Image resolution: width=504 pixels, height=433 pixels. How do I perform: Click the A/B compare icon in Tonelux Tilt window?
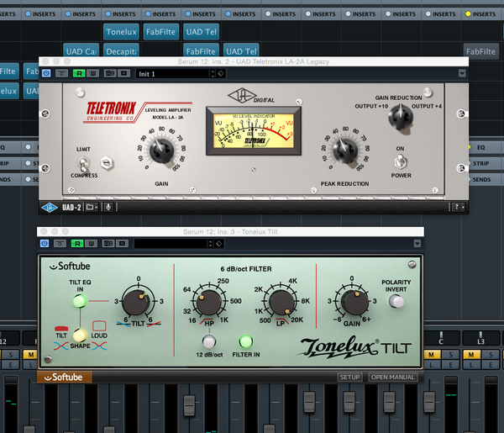[x=108, y=244]
